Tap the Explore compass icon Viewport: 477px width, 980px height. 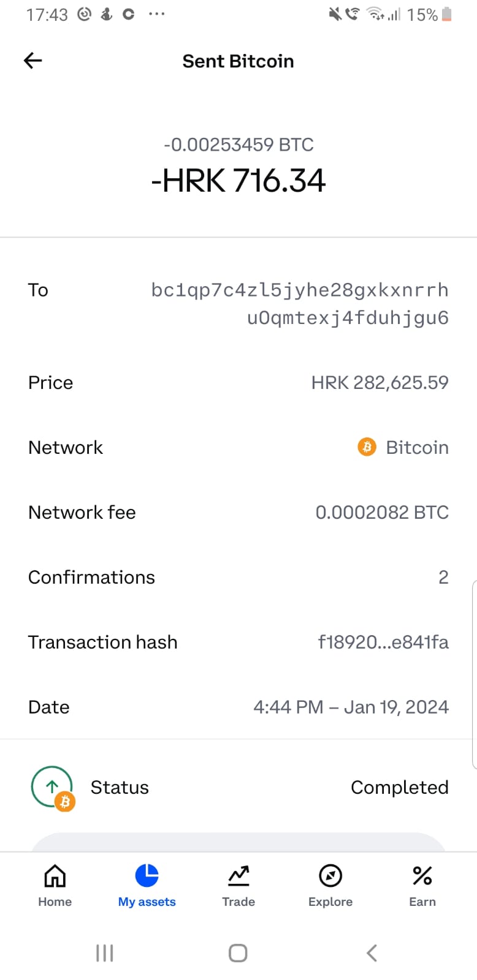pyautogui.click(x=330, y=876)
